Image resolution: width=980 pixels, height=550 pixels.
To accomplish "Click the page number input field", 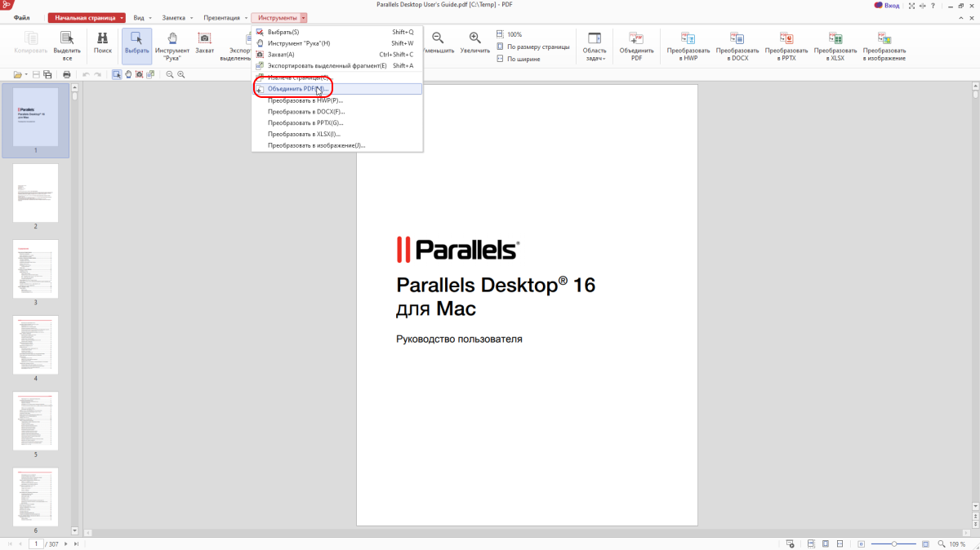I will coord(37,543).
